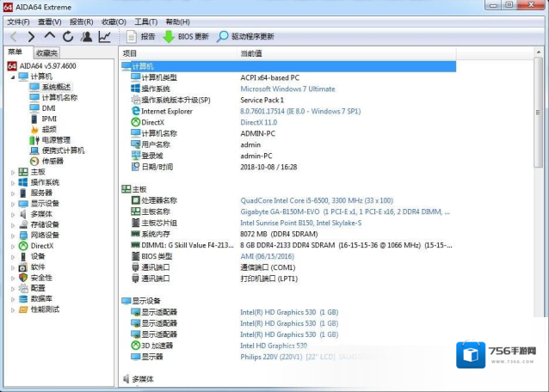This screenshot has width=549, height=392.
Task: Click the Refresh icon in the toolbar
Action: pos(68,37)
